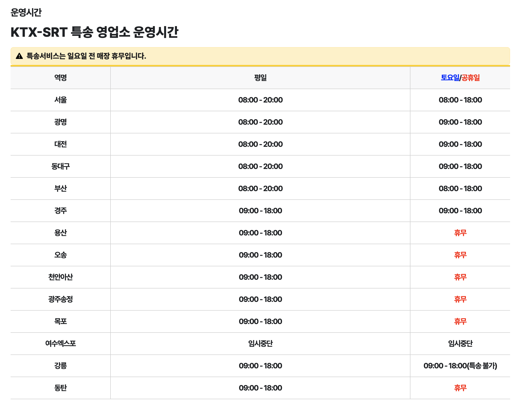Click the 부산 station name cell

click(x=61, y=188)
